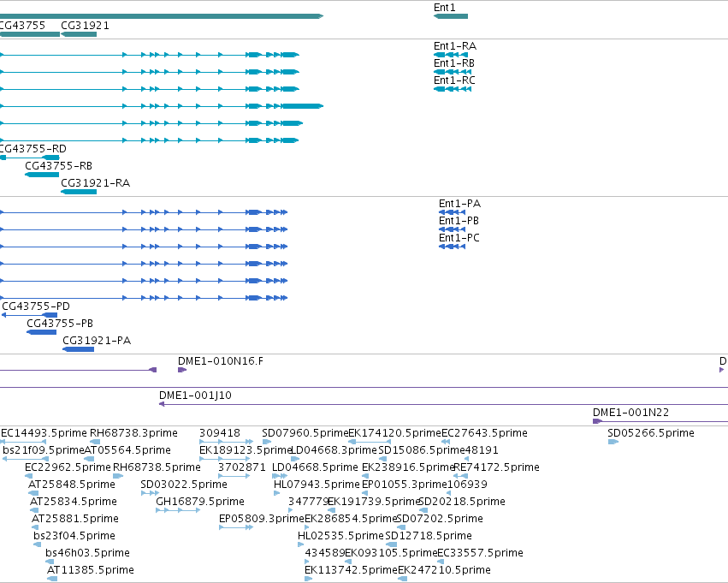Open EST RE74172.5prime
Viewport: 728px width, 583px height.
point(496,467)
